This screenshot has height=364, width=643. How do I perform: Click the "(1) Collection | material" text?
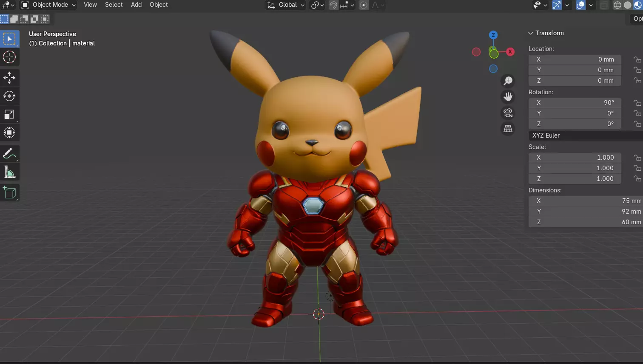(x=62, y=43)
